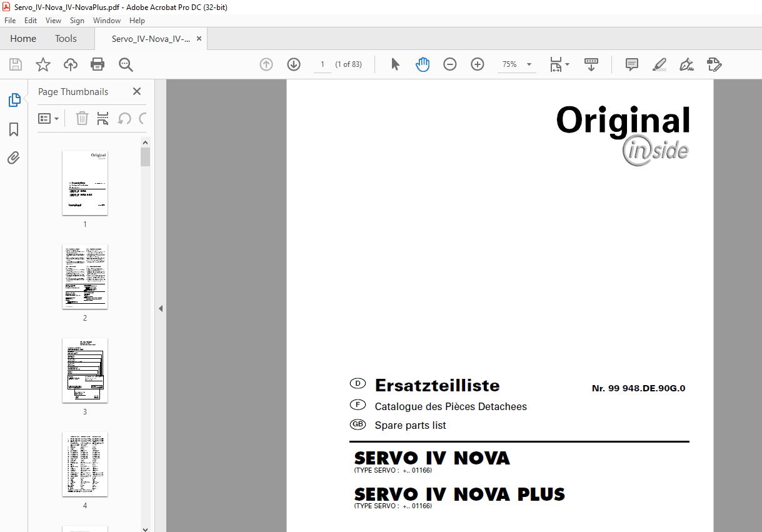The image size is (762, 532).
Task: Switch to the Tools tab
Action: [x=66, y=38]
